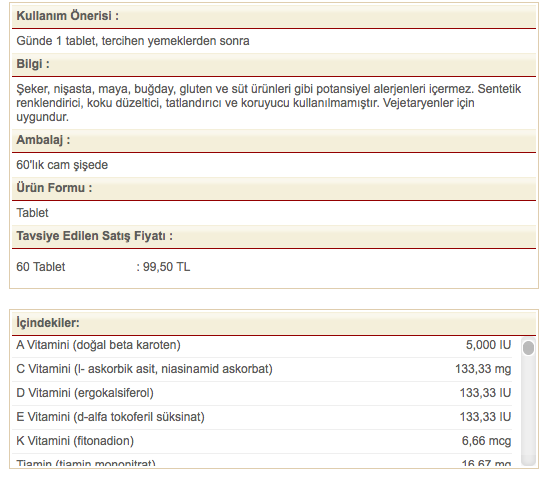
Task: Click the 99,50 TL price text
Action: click(166, 267)
